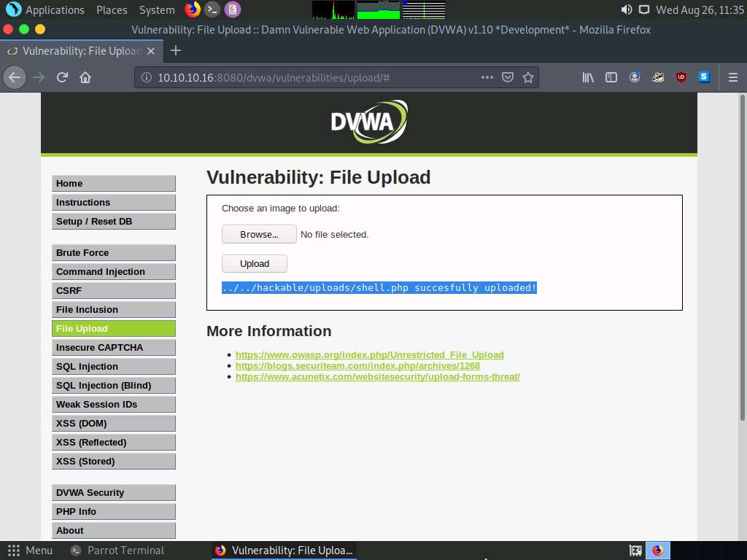Select SQL Injection in the sidebar
The image size is (747, 560).
coord(114,366)
